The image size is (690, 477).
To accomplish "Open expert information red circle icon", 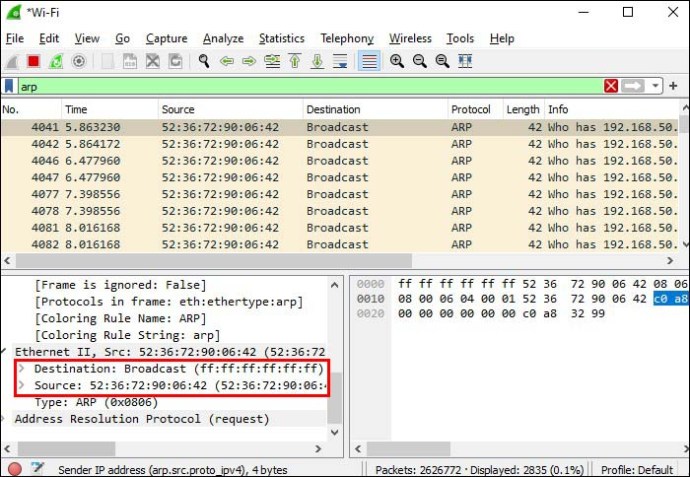I will [x=15, y=469].
